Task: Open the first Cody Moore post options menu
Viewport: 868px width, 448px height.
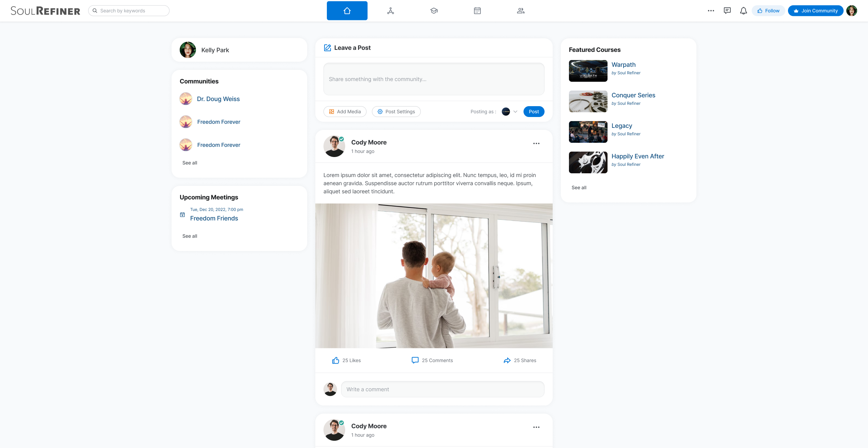Action: pos(536,143)
